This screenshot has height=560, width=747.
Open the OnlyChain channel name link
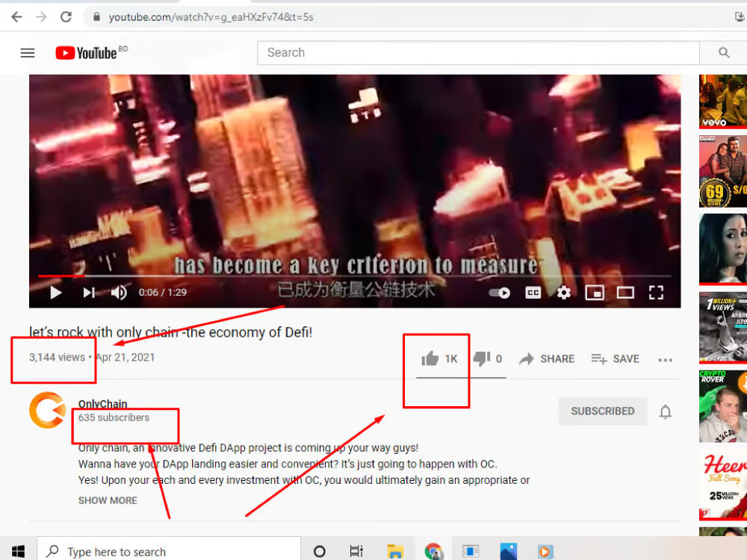102,404
